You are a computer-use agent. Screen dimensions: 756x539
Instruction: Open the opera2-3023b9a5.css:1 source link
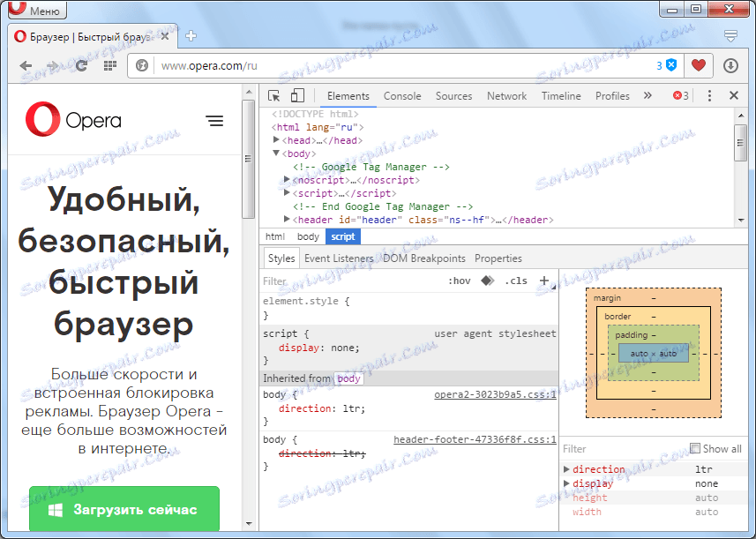point(495,394)
